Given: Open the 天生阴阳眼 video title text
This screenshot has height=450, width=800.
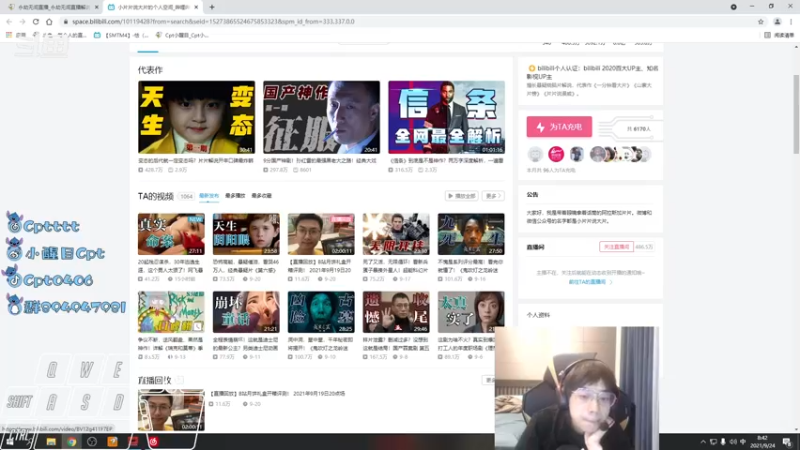Looking at the screenshot, I should click(x=246, y=266).
